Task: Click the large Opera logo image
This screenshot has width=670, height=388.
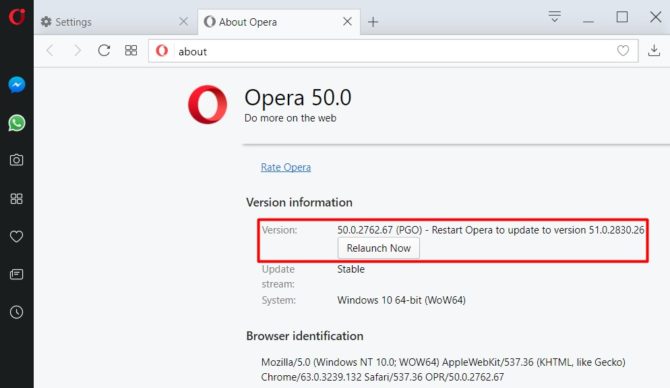Action: [x=208, y=105]
